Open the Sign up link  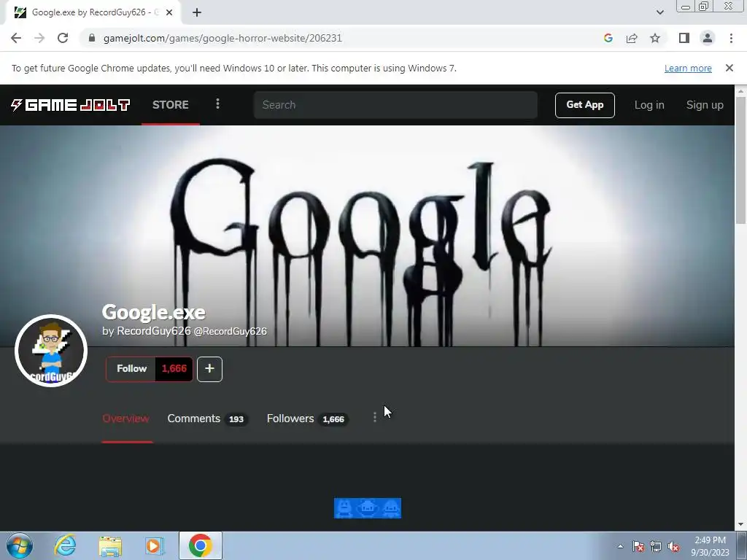(705, 105)
